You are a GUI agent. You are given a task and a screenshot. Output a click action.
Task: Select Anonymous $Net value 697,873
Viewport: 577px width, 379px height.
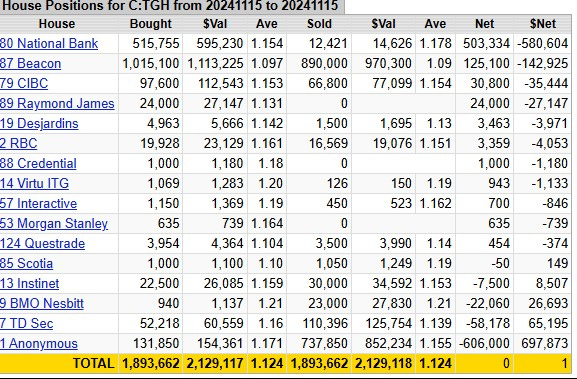click(545, 343)
